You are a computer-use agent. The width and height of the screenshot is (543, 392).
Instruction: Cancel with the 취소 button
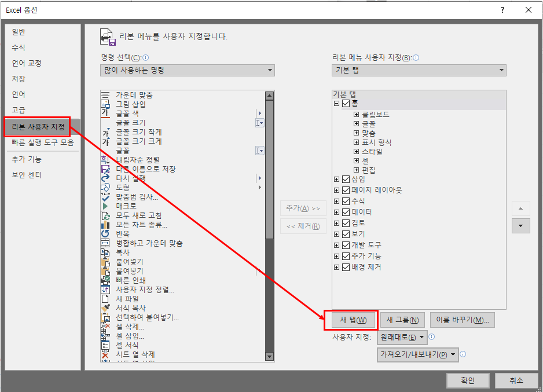click(x=516, y=380)
